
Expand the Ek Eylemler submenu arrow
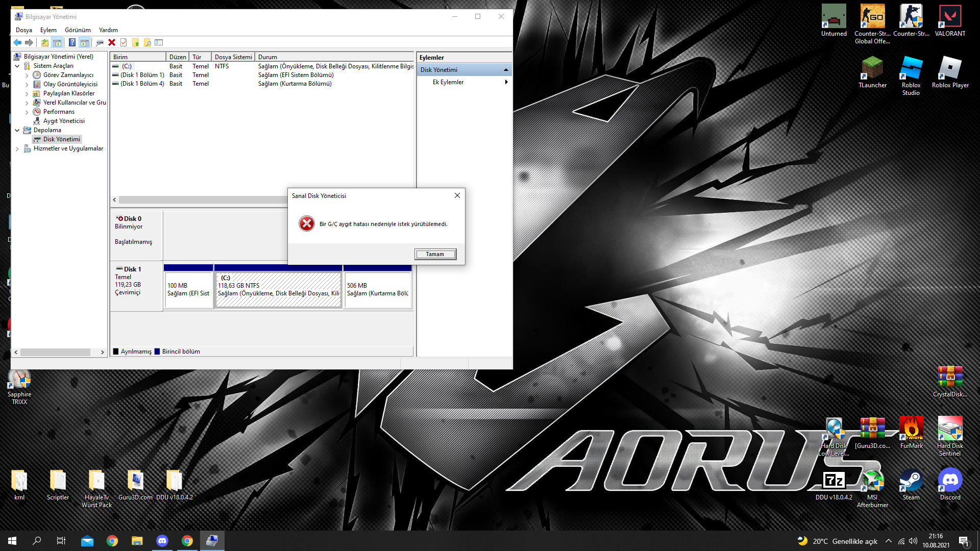pyautogui.click(x=506, y=82)
